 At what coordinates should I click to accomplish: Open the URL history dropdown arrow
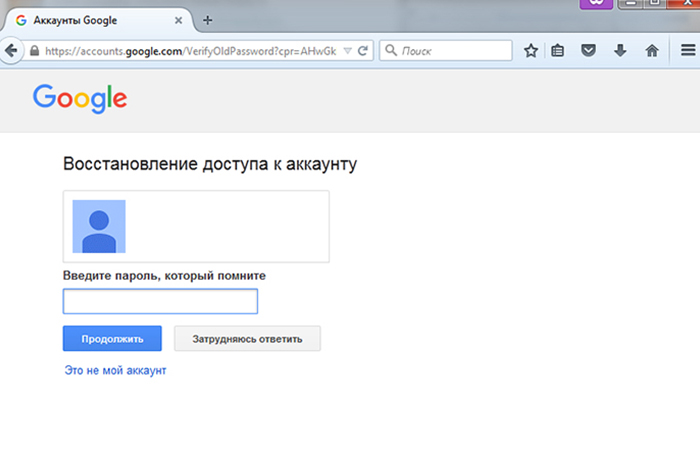[x=348, y=51]
